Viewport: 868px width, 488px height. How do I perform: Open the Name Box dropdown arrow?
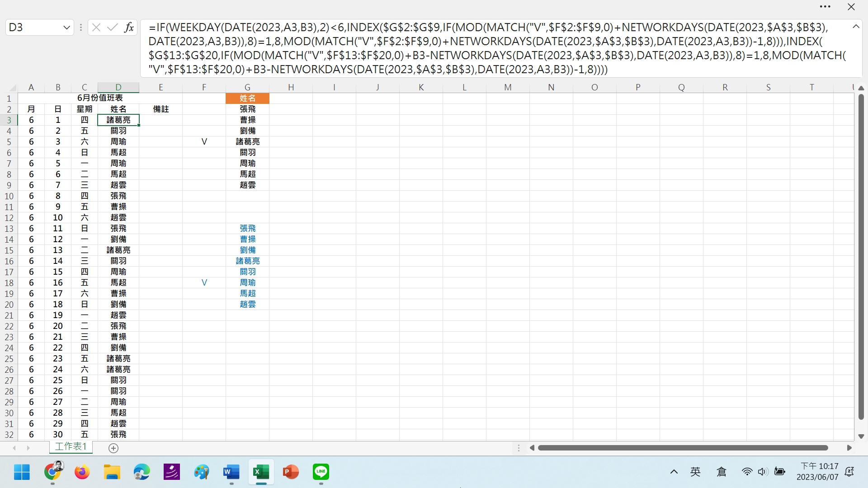[66, 28]
